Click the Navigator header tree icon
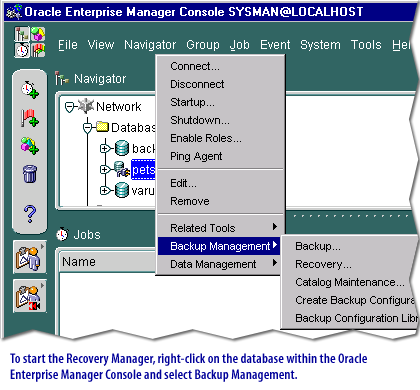Screen dimensions: 420x390 click(62, 78)
